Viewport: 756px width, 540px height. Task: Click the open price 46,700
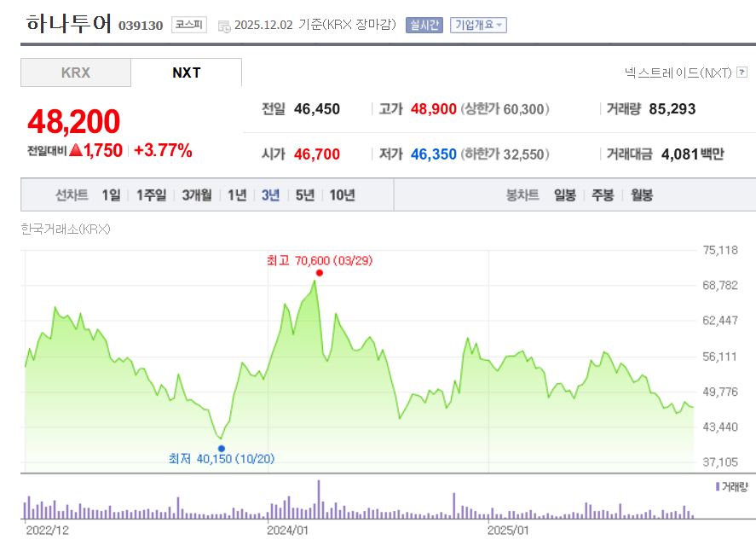[317, 154]
